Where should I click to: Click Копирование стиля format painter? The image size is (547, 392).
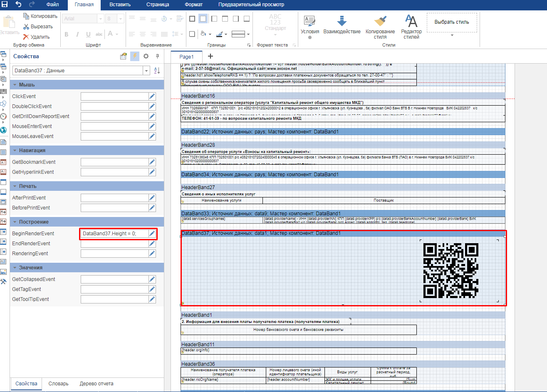pos(380,27)
